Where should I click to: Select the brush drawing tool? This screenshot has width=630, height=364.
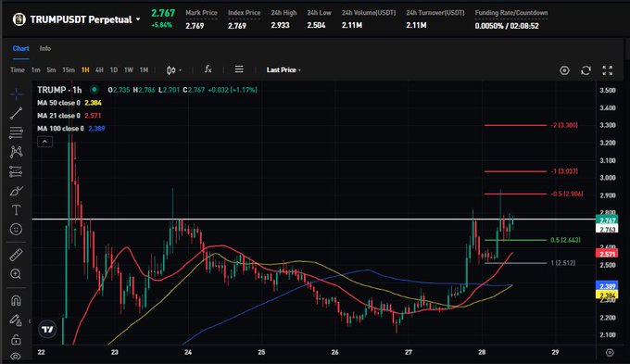(x=16, y=191)
